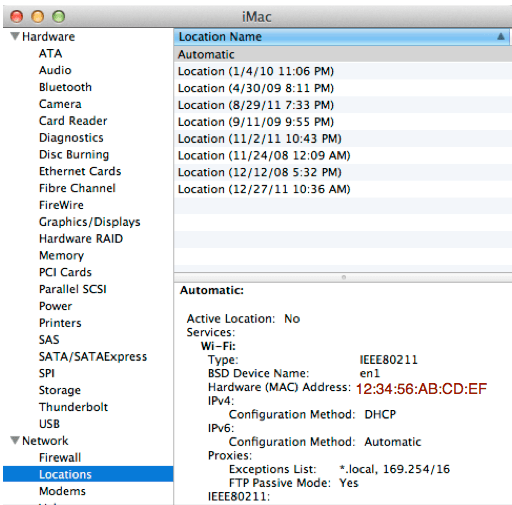Open Storage information
Screen dimensions: 512x505
pos(60,390)
